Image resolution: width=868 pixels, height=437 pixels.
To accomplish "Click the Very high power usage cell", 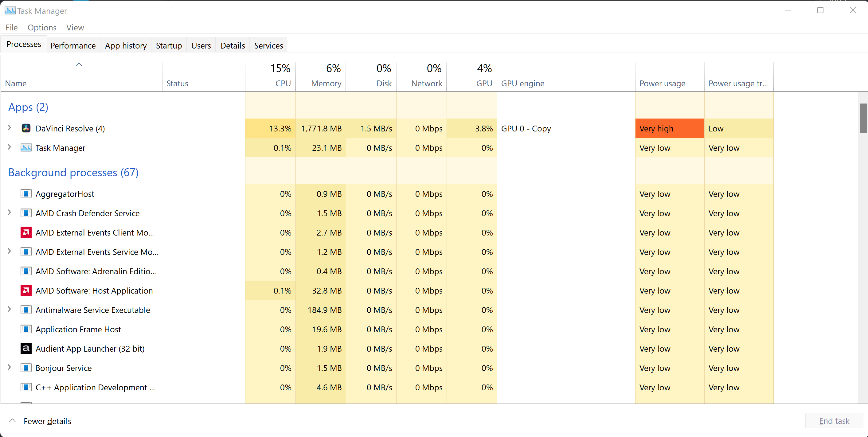I will click(x=670, y=128).
